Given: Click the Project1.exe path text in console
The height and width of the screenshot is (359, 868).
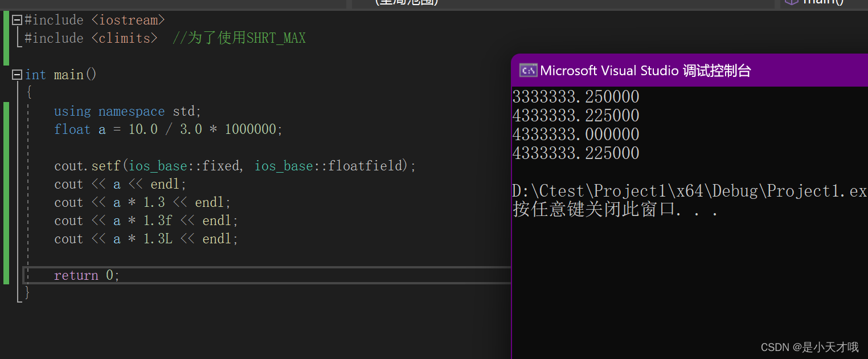Looking at the screenshot, I should tap(683, 191).
